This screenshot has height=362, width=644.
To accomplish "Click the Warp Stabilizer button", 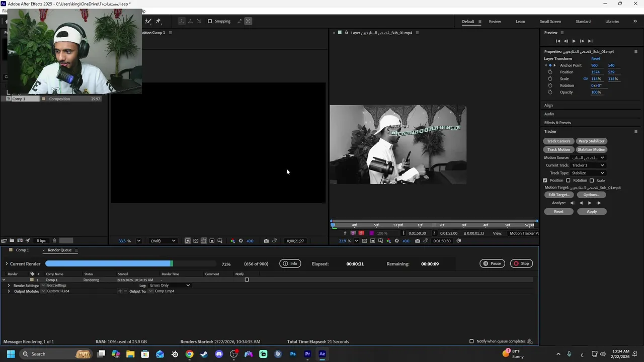I will click(x=591, y=141).
